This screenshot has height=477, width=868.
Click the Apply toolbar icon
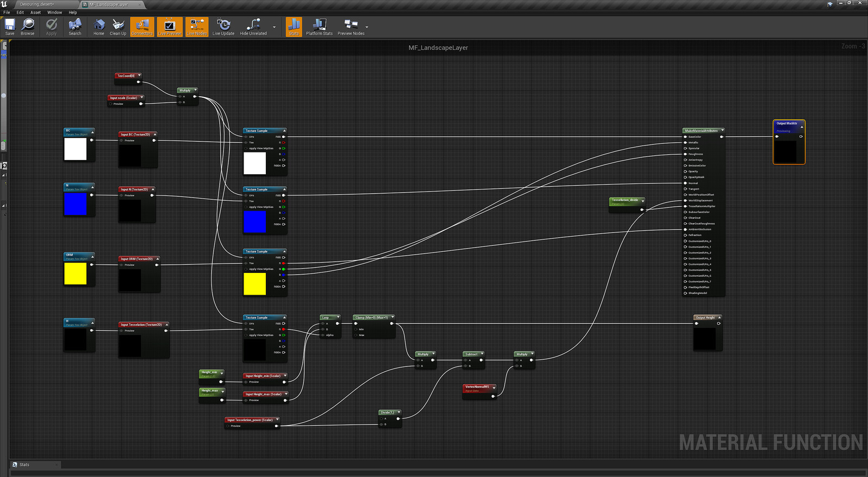pos(52,27)
